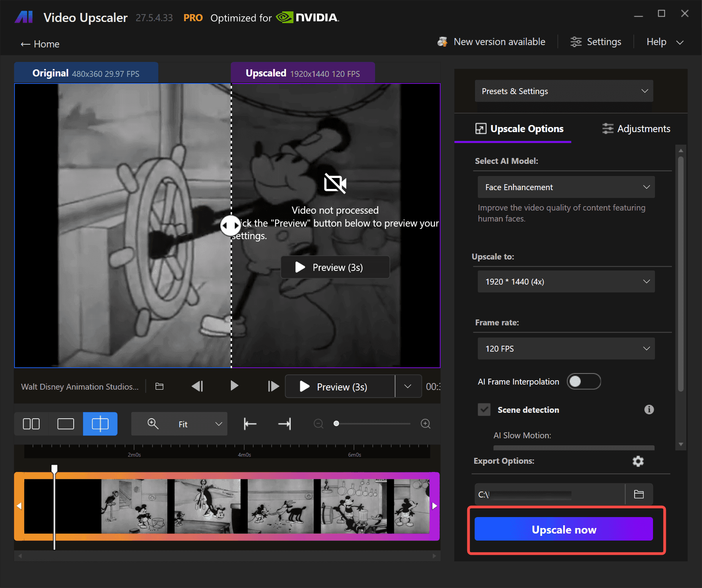Play the video
This screenshot has height=588, width=702.
(x=234, y=386)
